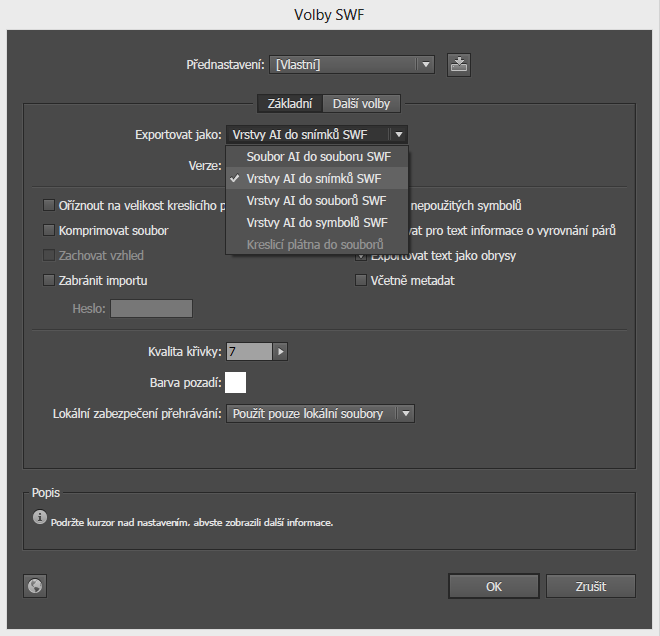Open the globe web preview icon
660x636 pixels.
[x=35, y=586]
